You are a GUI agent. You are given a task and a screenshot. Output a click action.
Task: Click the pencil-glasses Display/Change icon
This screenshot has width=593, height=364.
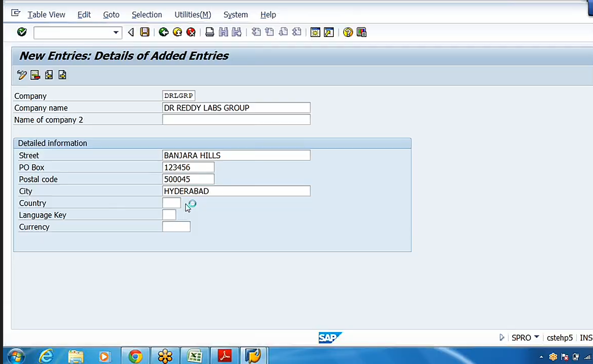tap(21, 75)
